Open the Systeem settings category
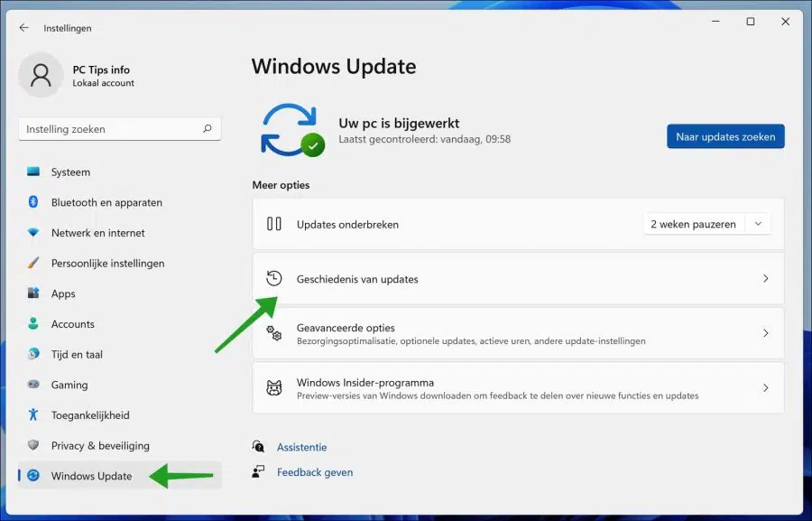 [x=120, y=172]
